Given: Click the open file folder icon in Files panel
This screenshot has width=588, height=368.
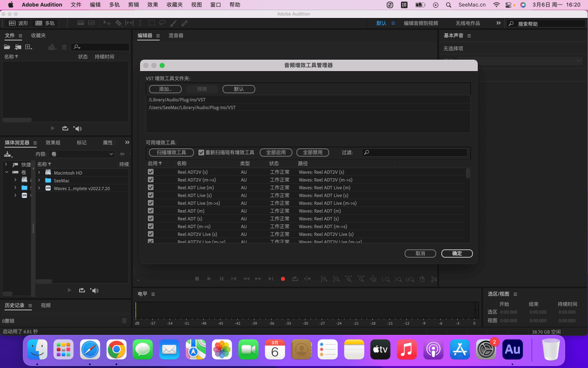Looking at the screenshot, I should pos(7,47).
